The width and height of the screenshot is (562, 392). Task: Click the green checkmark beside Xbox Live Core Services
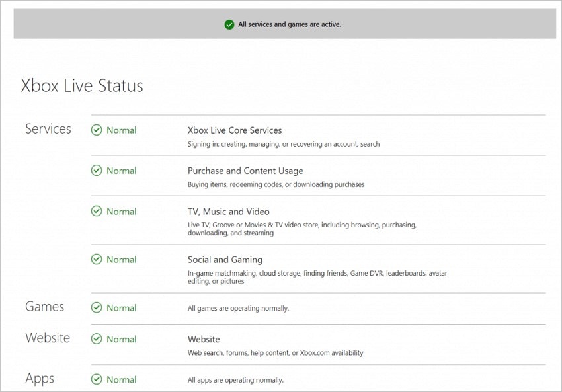[x=98, y=130]
